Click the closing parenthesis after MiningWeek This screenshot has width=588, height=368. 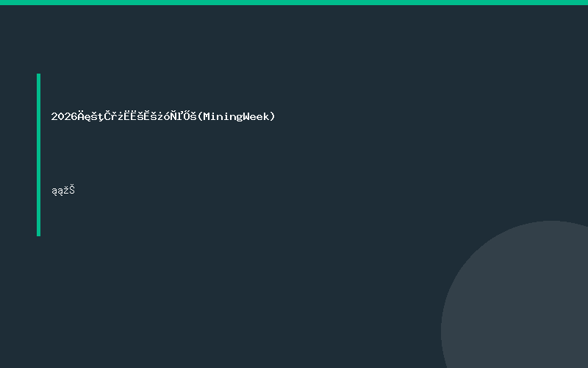tap(273, 116)
